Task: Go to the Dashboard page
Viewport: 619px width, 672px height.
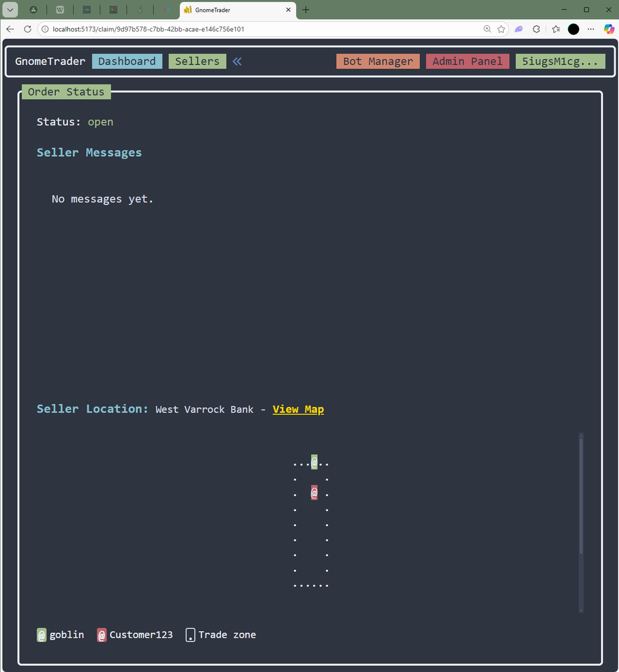Action: [x=127, y=62]
